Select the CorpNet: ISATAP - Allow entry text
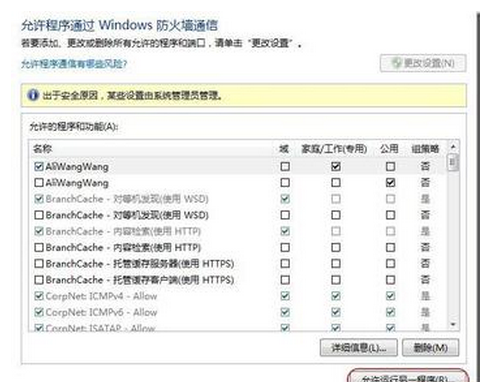The image size is (481, 382). pyautogui.click(x=100, y=328)
